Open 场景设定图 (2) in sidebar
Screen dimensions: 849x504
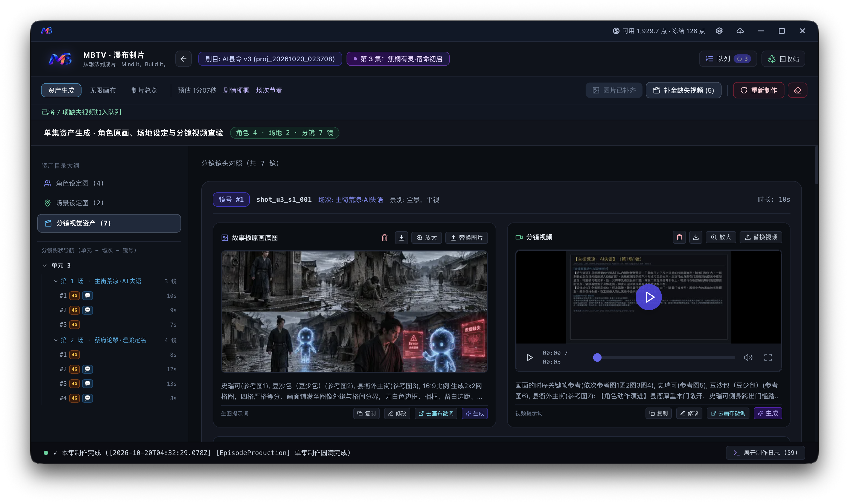(109, 203)
